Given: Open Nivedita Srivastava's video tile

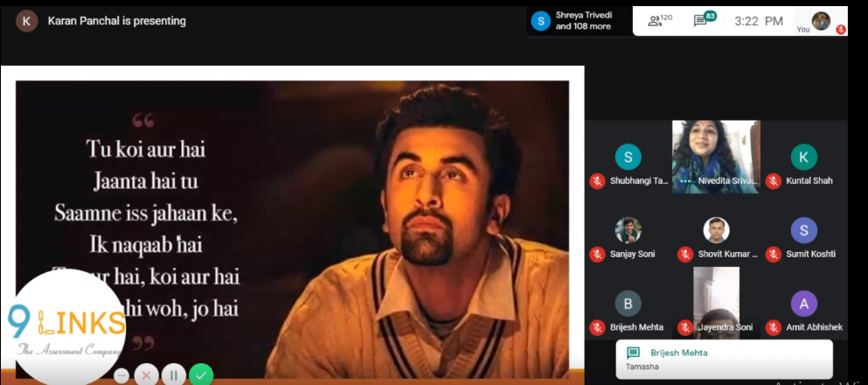Looking at the screenshot, I should [716, 157].
